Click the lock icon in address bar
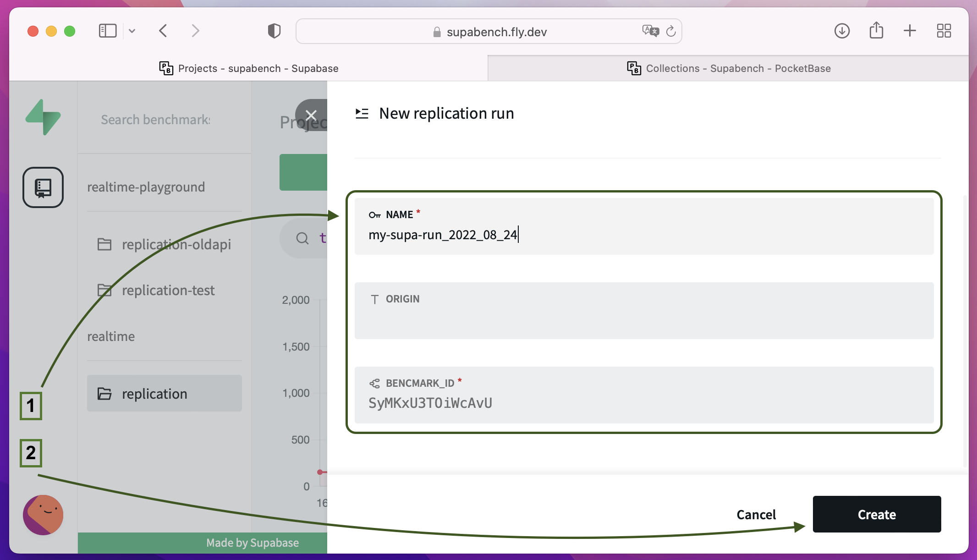This screenshot has width=977, height=560. pyautogui.click(x=437, y=32)
